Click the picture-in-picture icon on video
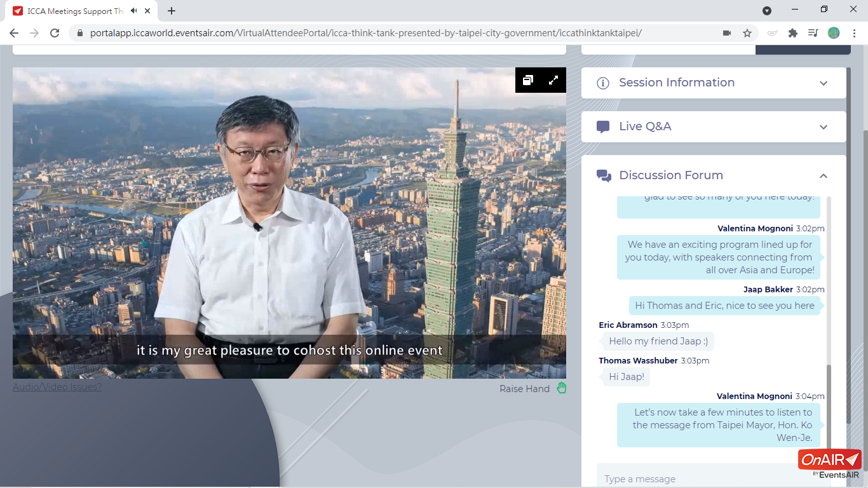Image resolution: width=868 pixels, height=488 pixels. click(x=528, y=80)
